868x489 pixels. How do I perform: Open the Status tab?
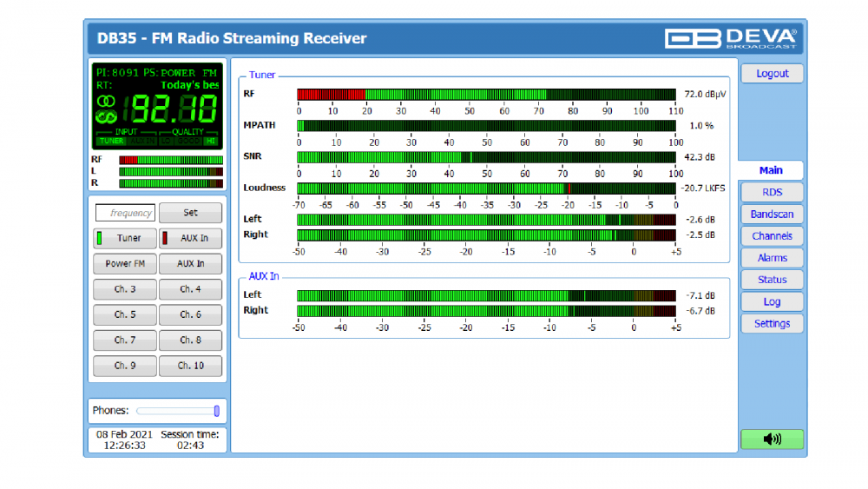click(x=772, y=280)
